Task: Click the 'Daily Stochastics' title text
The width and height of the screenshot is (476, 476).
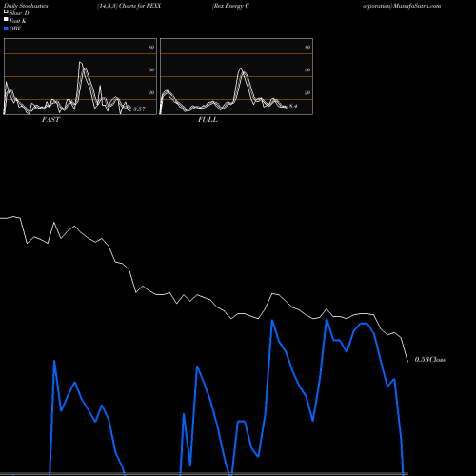Action: pos(26,6)
